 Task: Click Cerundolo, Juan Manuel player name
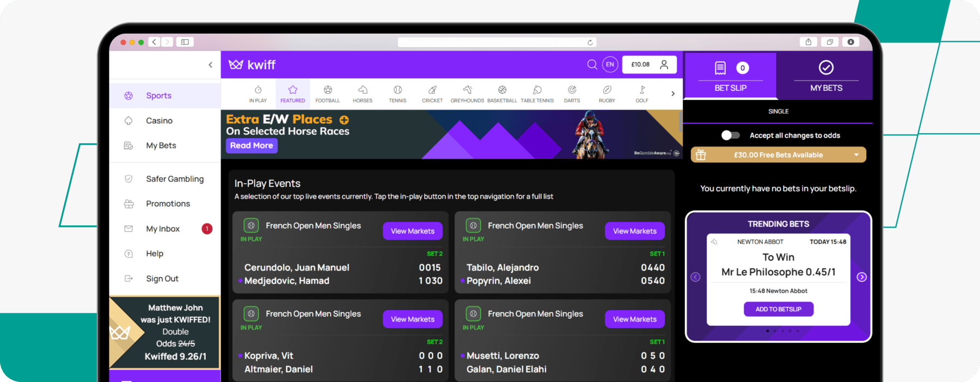[x=297, y=268]
